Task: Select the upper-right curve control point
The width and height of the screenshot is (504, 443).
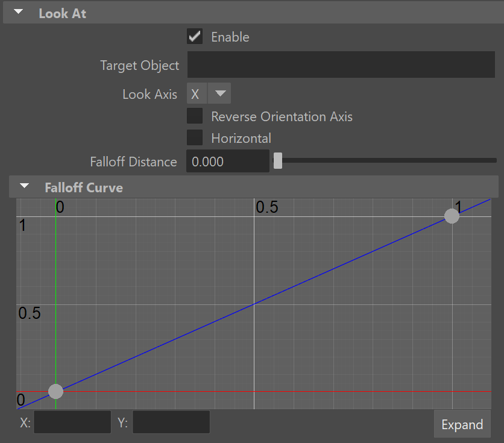Action: pos(452,216)
